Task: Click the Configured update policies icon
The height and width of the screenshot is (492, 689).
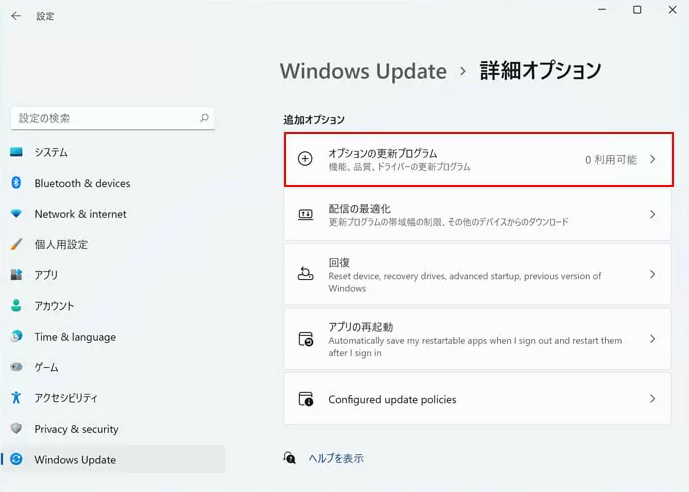Action: point(305,399)
